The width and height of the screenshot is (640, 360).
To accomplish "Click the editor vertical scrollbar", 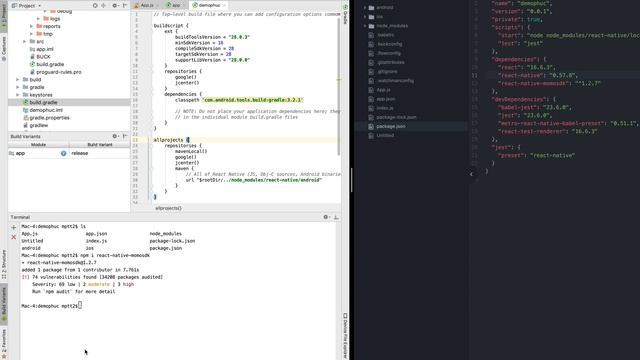I will pos(339,86).
